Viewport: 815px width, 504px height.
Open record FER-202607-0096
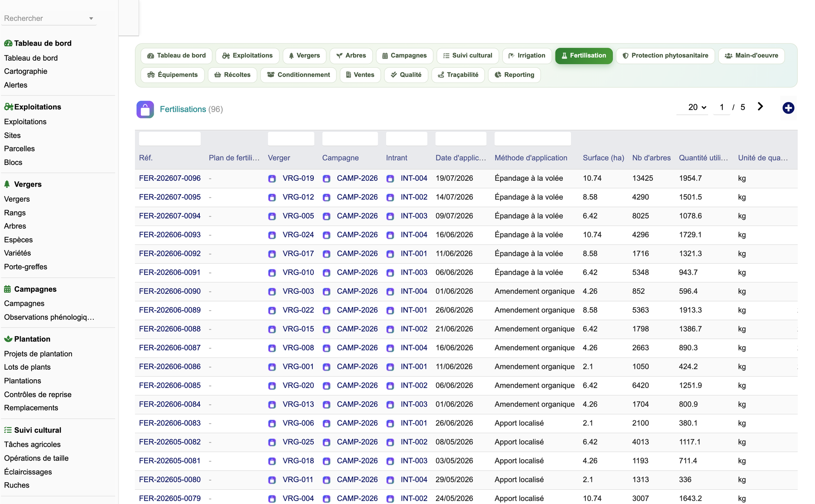[170, 178]
